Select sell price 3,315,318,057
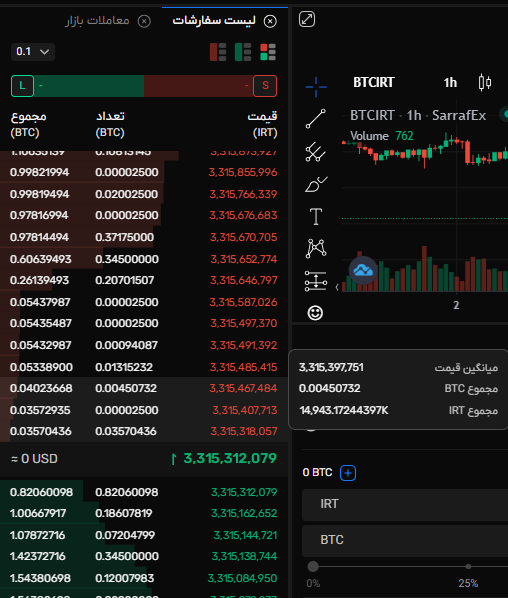The height and width of the screenshot is (598, 508). [x=244, y=431]
